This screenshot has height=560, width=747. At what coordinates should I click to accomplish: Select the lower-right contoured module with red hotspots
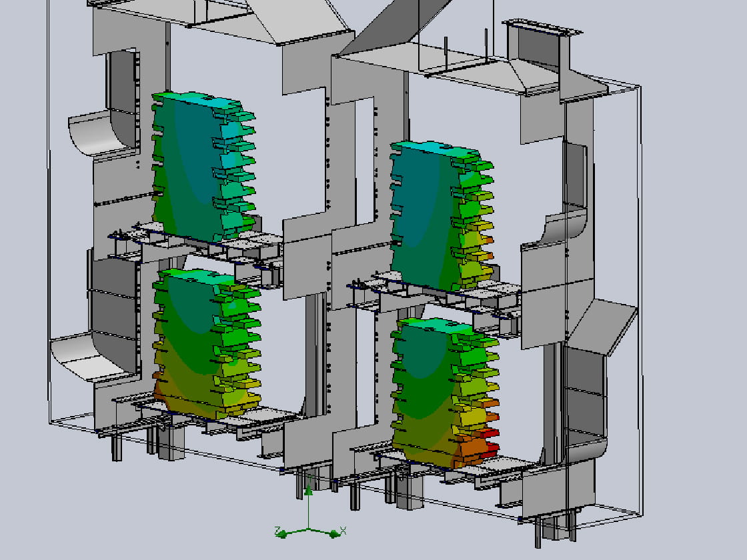445,393
